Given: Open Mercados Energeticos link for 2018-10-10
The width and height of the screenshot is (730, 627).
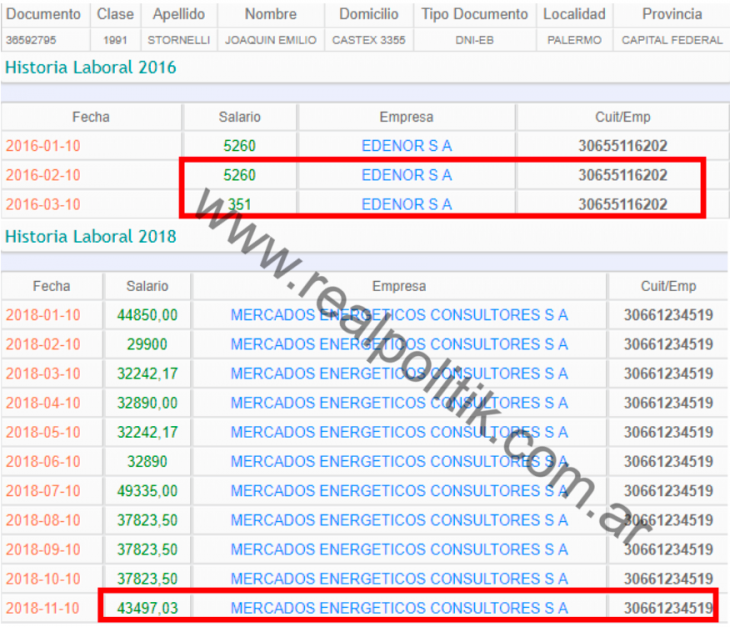Looking at the screenshot, I should (x=399, y=579).
